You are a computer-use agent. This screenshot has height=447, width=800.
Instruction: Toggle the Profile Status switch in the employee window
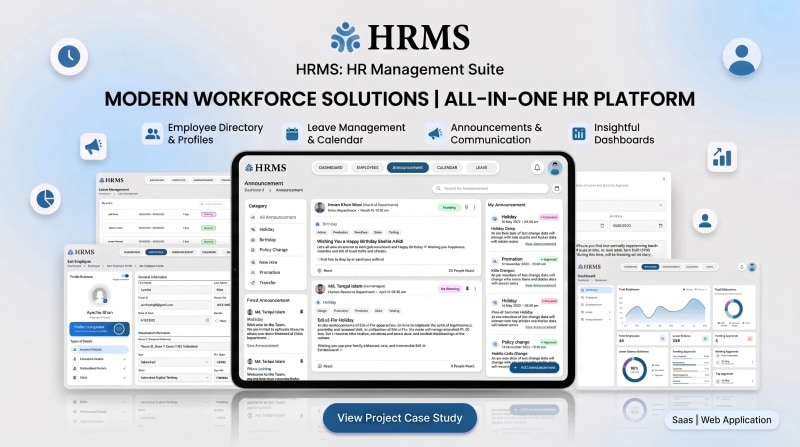125,276
